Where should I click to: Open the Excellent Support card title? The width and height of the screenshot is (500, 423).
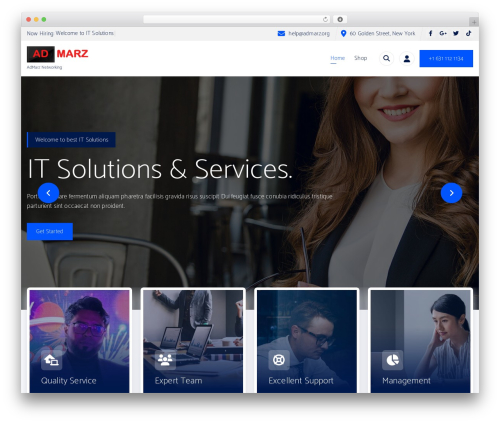[301, 381]
